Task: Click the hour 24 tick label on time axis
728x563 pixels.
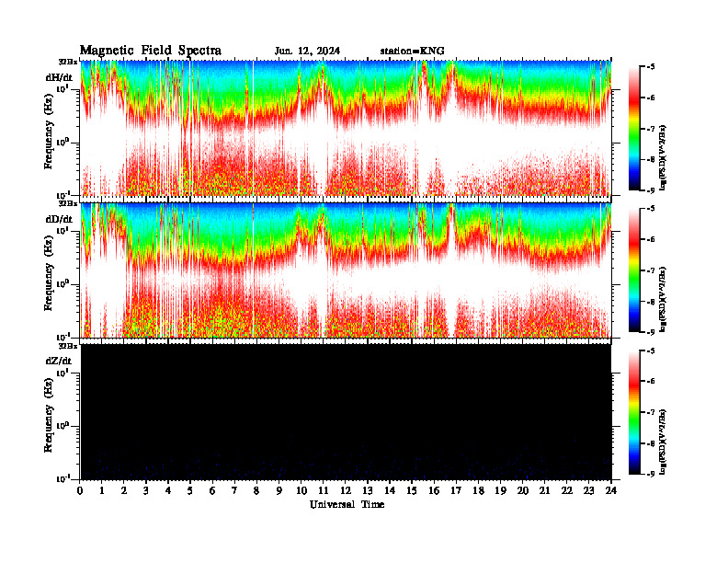Action: click(610, 490)
